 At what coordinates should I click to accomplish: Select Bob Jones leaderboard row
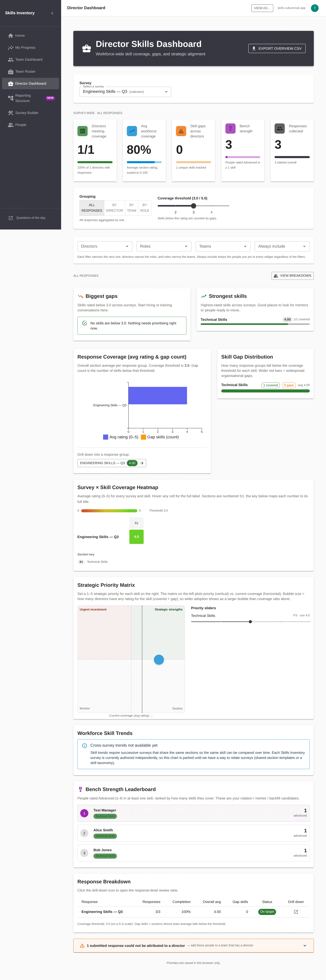193,853
